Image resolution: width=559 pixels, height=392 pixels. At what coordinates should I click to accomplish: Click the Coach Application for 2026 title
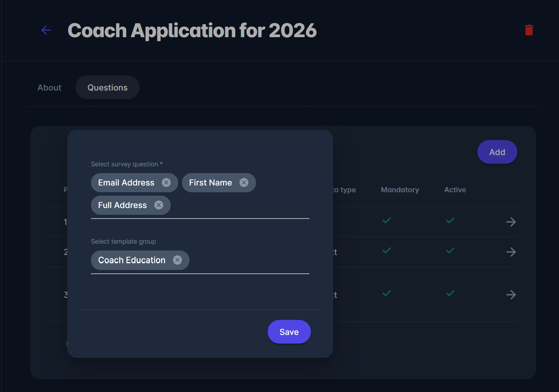(192, 30)
